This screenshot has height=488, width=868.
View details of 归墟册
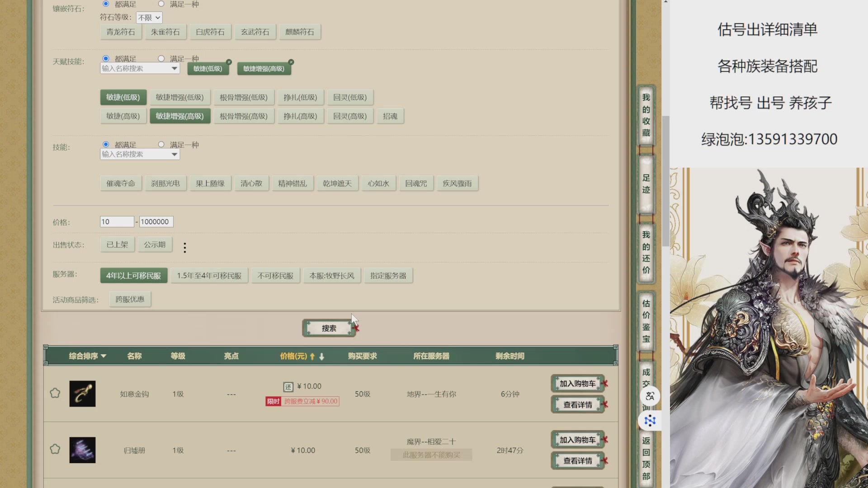click(x=578, y=461)
